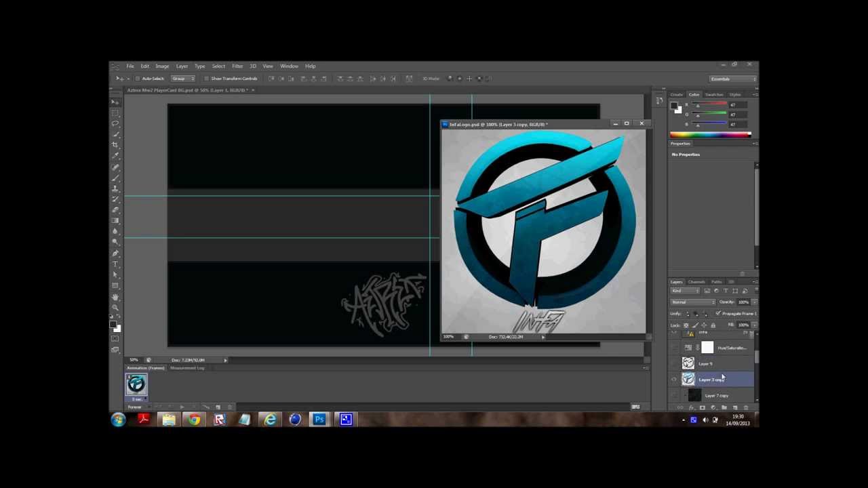Click create new layer icon
This screenshot has height=488, width=868.
coord(735,407)
